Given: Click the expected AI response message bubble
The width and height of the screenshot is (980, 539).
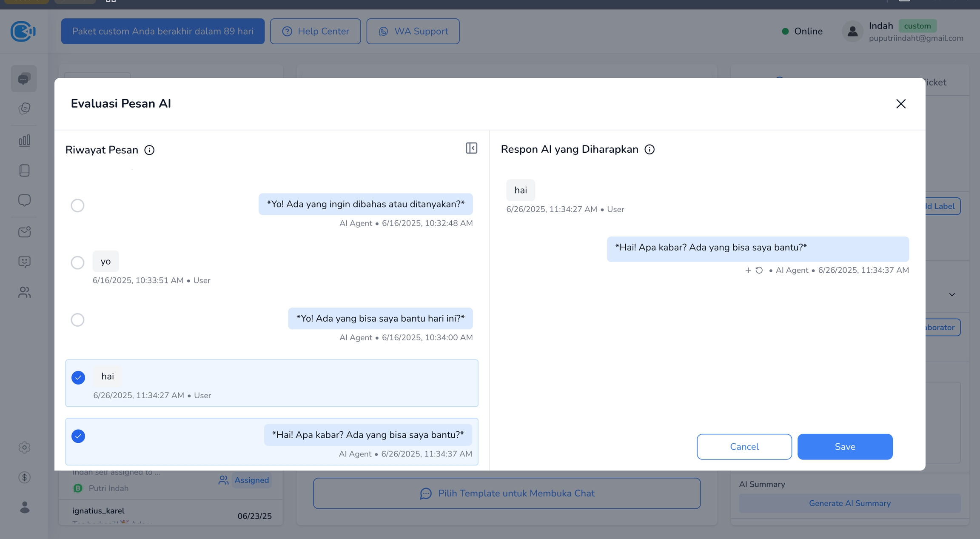Looking at the screenshot, I should 757,248.
